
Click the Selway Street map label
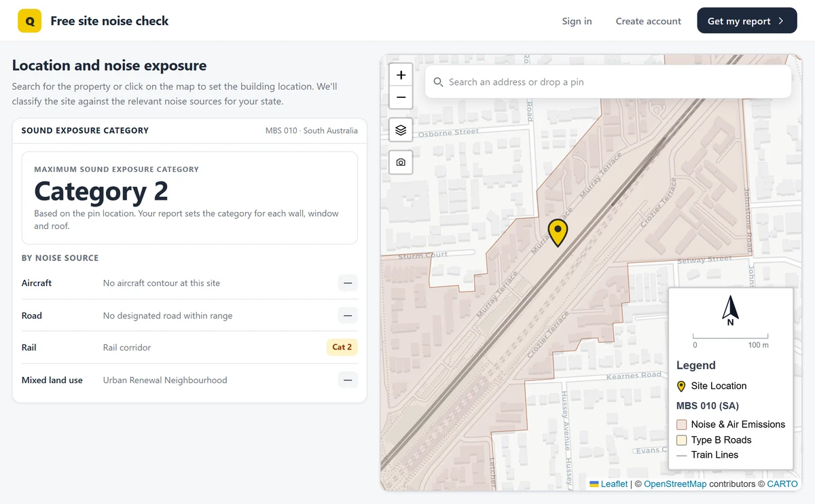[704, 260]
